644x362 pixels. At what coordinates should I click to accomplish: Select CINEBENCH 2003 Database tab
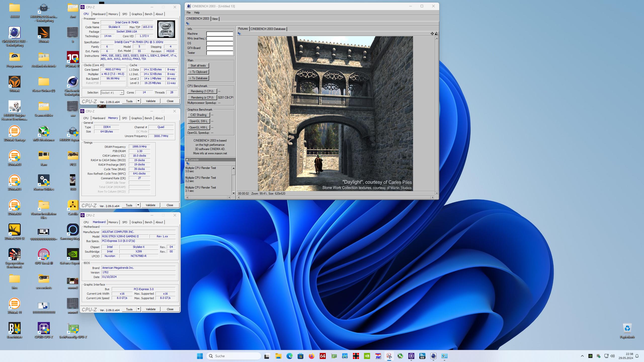tap(268, 29)
